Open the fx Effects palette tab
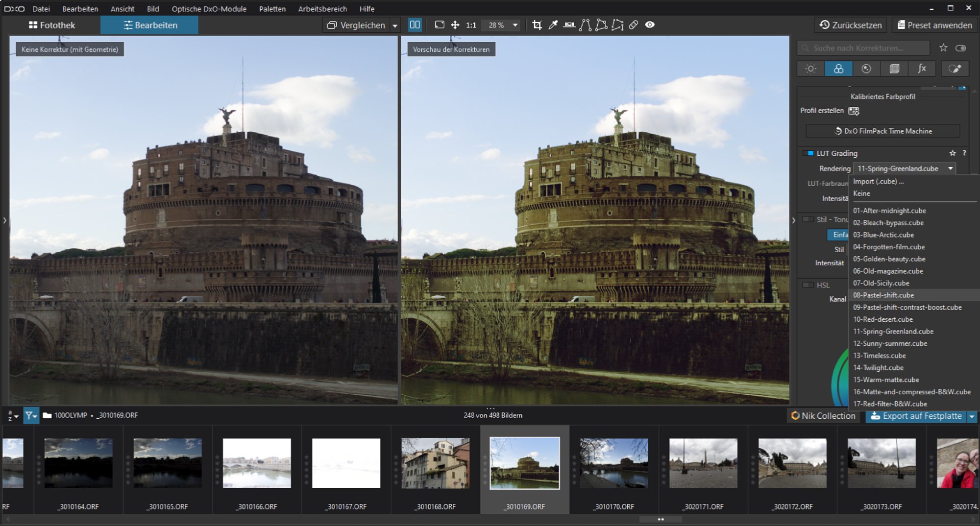This screenshot has height=526, width=980. pyautogui.click(x=922, y=69)
